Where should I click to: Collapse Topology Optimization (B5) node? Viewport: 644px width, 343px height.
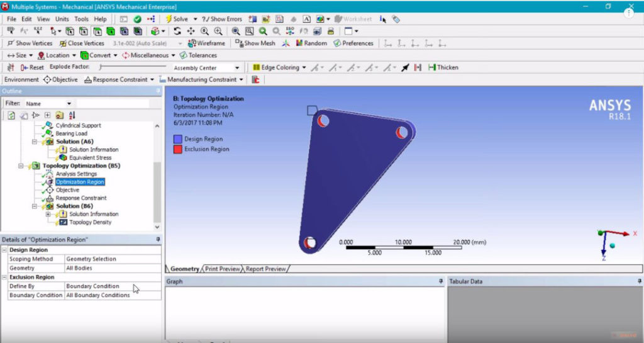pyautogui.click(x=21, y=166)
